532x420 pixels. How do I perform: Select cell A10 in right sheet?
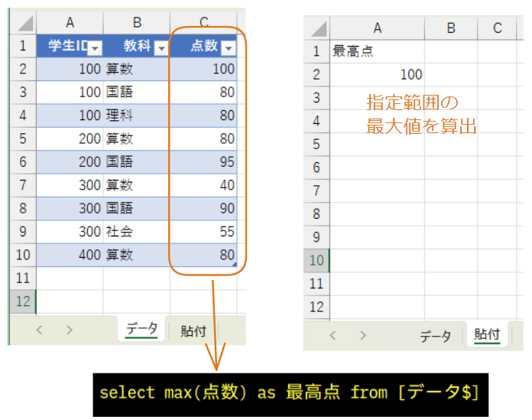click(x=378, y=261)
